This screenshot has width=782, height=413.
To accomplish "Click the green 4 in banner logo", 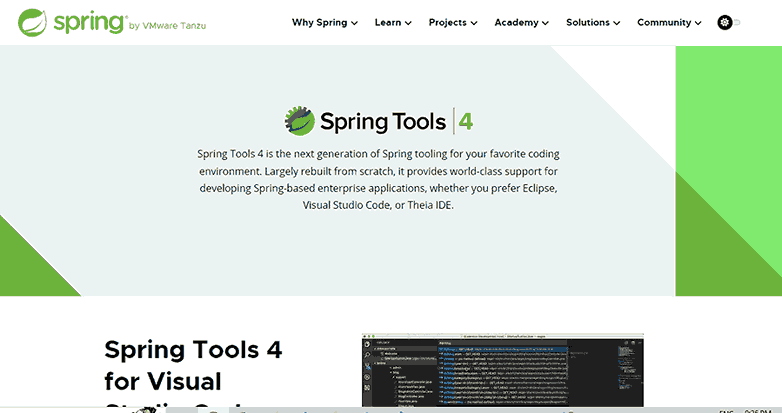I will 466,122.
